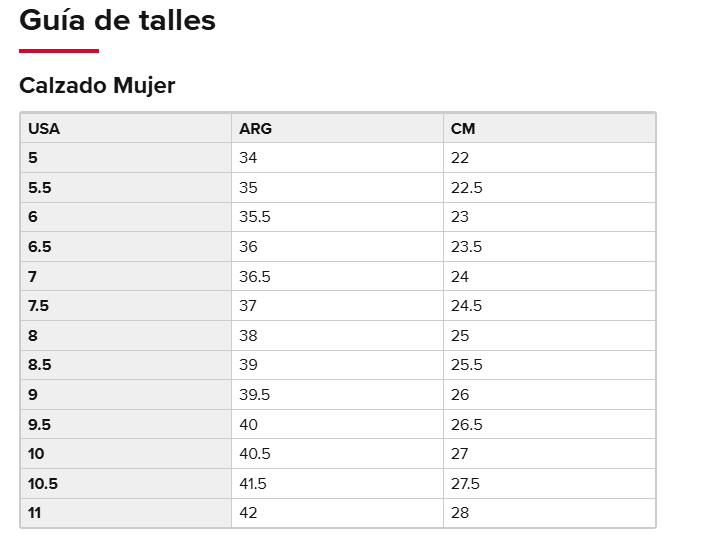The width and height of the screenshot is (703, 547).
Task: Select USA size 8.5 row label
Action: tap(126, 365)
